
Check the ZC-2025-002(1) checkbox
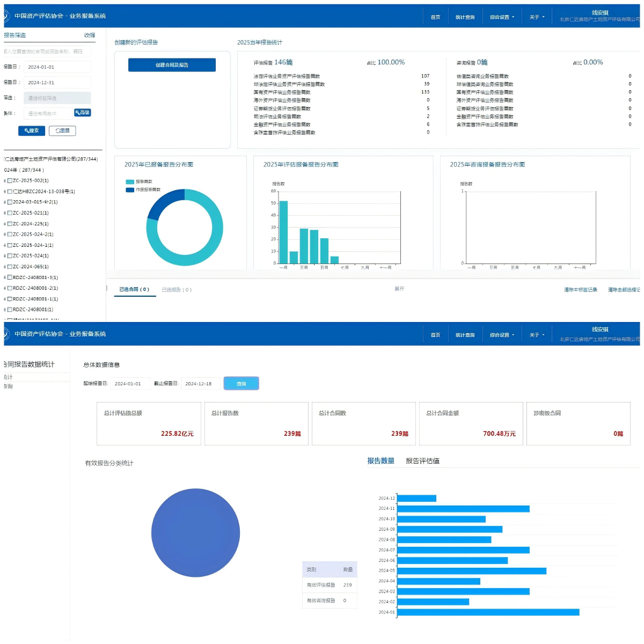(10, 181)
